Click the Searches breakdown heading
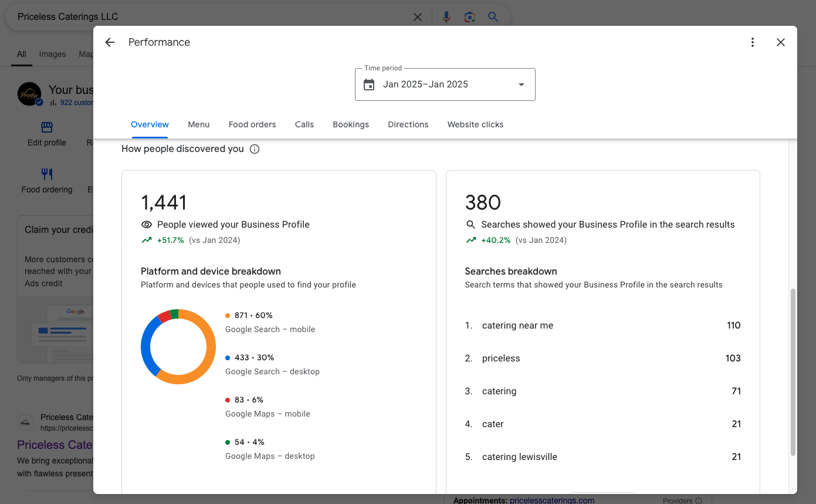 [511, 272]
